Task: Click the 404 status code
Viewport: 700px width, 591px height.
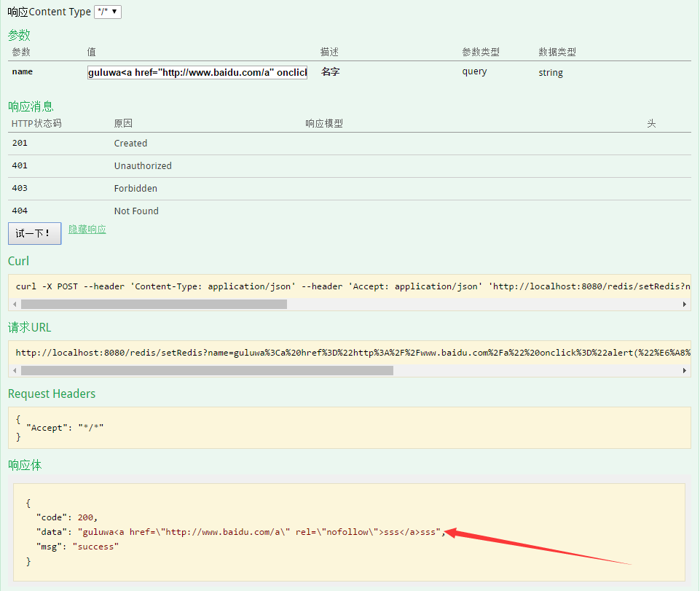Action: pos(20,211)
